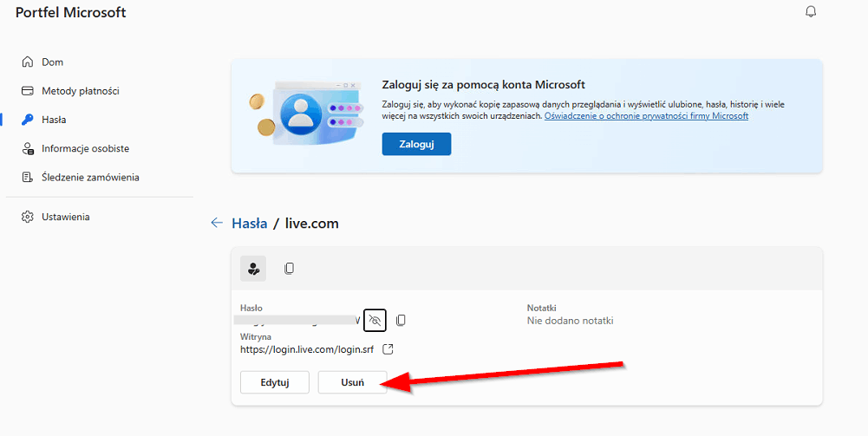Viewport: 868px width, 436px height.
Task: Click the settings gear icon
Action: (x=27, y=217)
